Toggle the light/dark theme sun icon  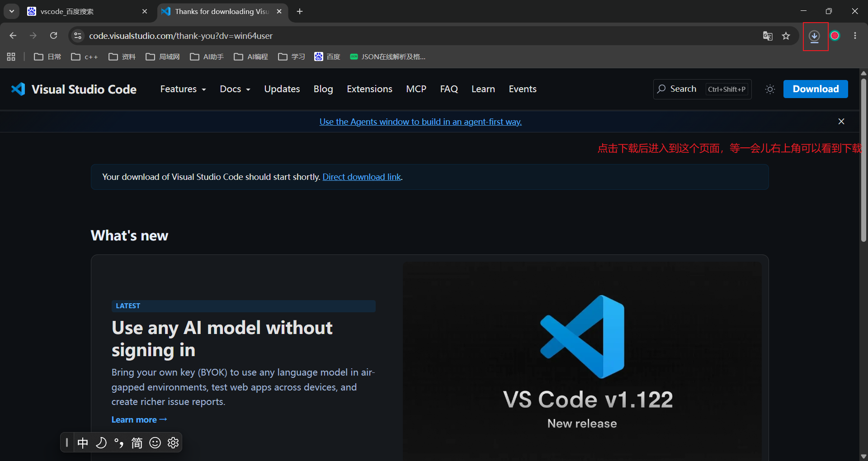click(x=770, y=89)
